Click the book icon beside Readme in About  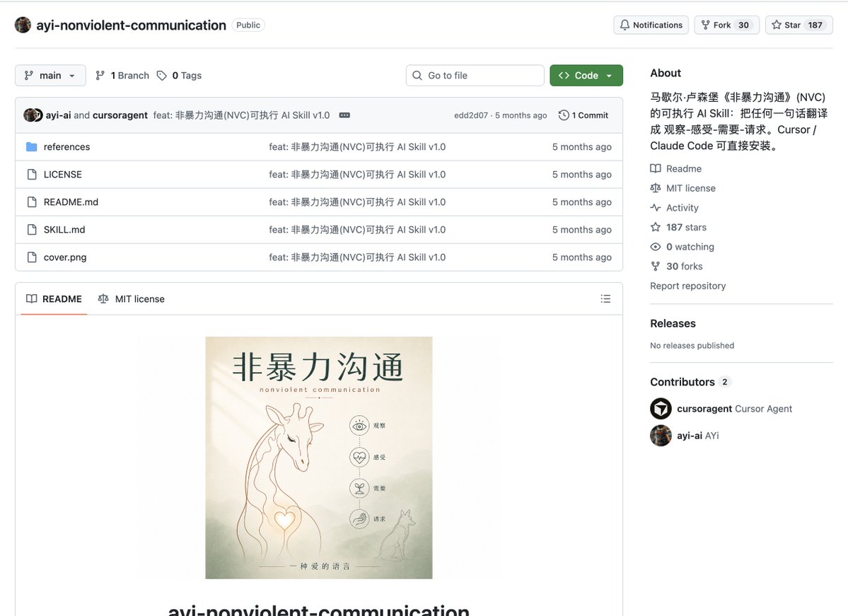656,169
